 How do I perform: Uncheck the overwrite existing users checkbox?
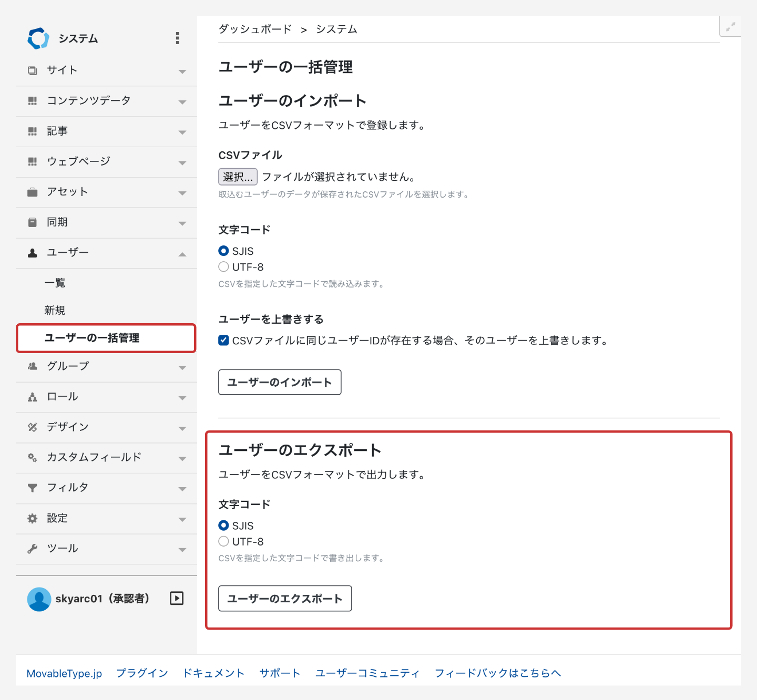(224, 341)
